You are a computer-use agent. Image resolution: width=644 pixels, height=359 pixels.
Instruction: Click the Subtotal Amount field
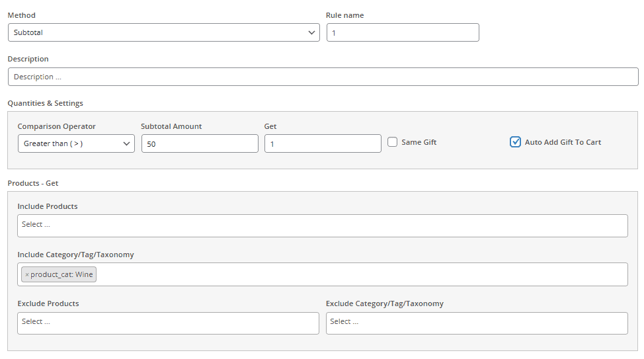[x=199, y=143]
